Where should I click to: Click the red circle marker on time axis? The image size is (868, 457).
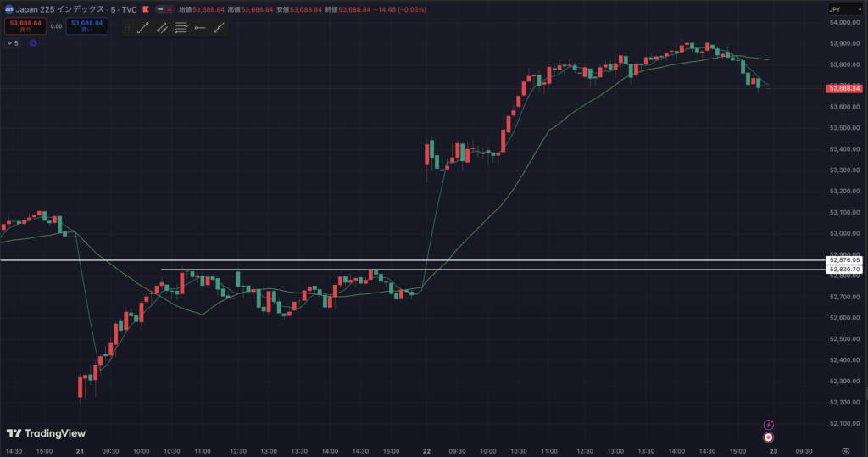[769, 437]
